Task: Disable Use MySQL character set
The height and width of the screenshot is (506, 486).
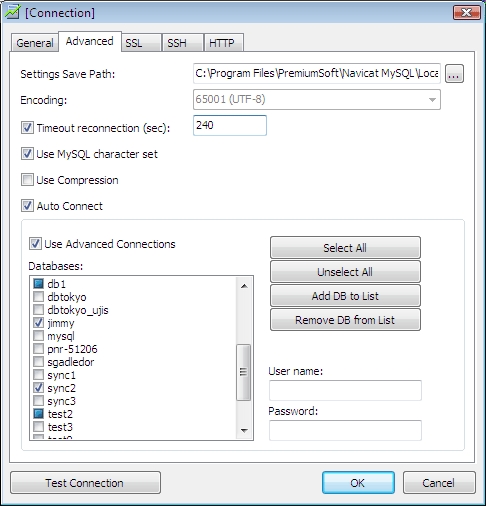Action: pos(27,154)
